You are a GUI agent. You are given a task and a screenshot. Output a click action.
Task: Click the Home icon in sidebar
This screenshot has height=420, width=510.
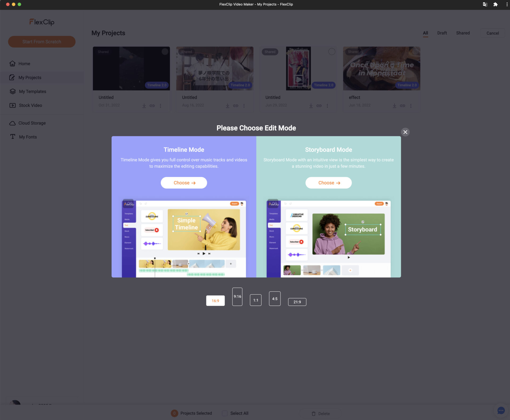(12, 64)
